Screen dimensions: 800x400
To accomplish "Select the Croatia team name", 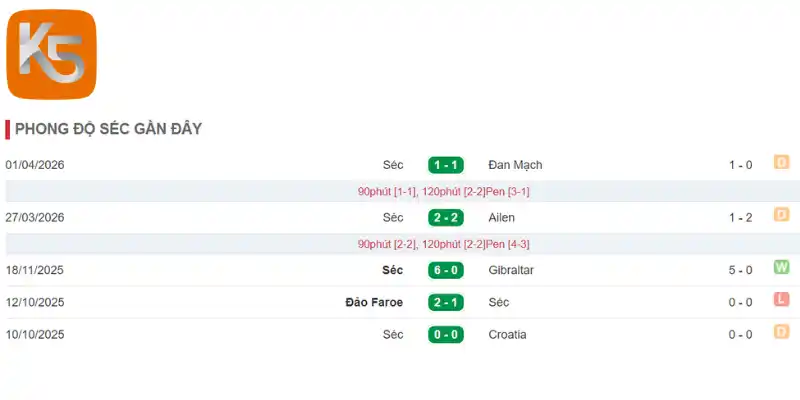I will click(x=507, y=335).
